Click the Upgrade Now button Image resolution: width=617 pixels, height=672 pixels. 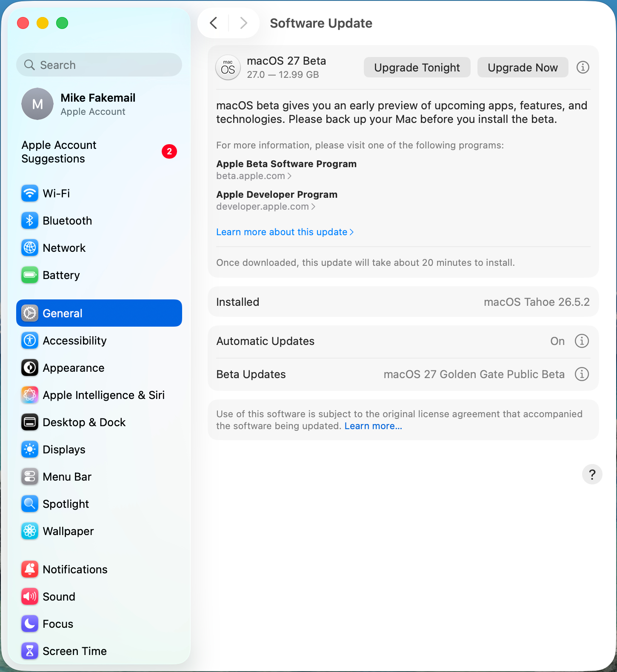(523, 67)
